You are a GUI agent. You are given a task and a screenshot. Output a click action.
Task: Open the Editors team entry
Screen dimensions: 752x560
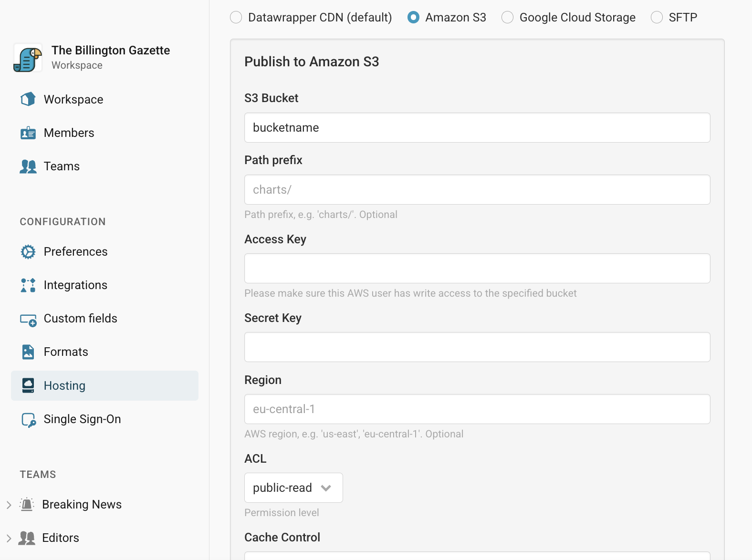[x=61, y=538]
